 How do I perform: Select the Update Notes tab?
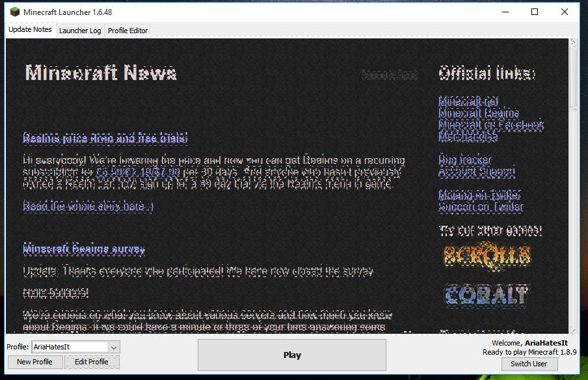(x=30, y=29)
